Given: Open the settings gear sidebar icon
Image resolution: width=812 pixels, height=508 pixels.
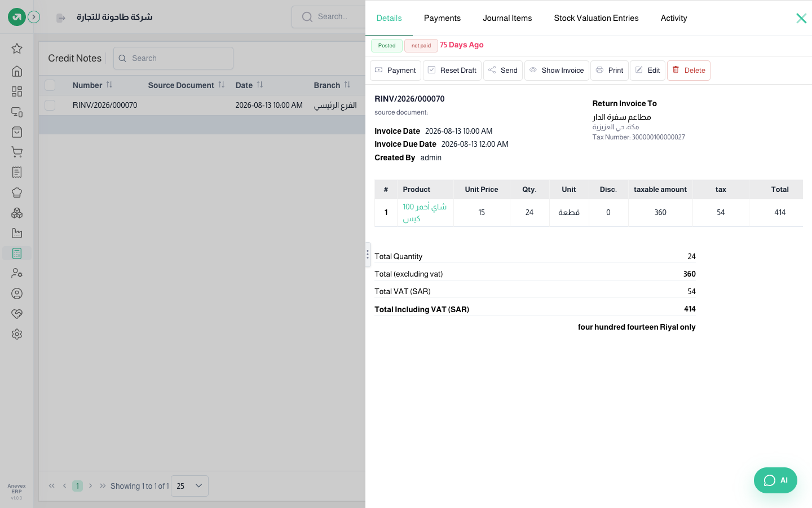Looking at the screenshot, I should pyautogui.click(x=17, y=334).
